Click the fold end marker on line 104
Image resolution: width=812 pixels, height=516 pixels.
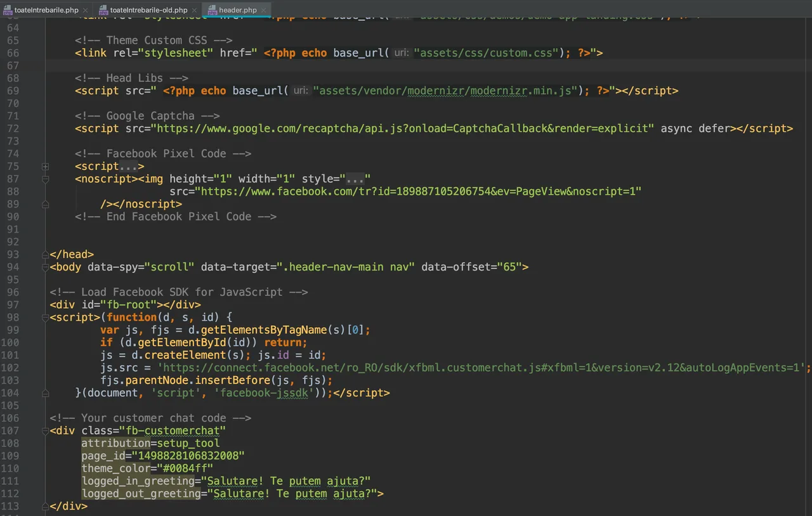pyautogui.click(x=45, y=393)
